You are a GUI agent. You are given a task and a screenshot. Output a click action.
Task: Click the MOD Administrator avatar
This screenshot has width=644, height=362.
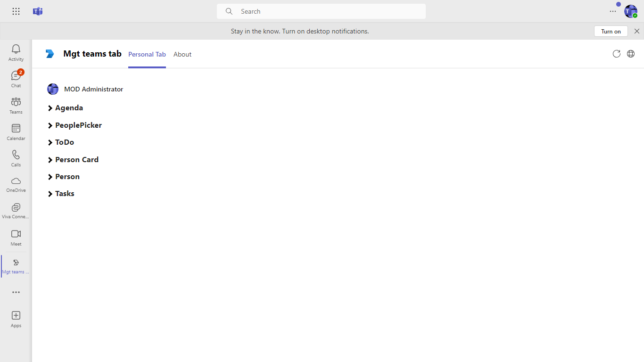pyautogui.click(x=53, y=89)
